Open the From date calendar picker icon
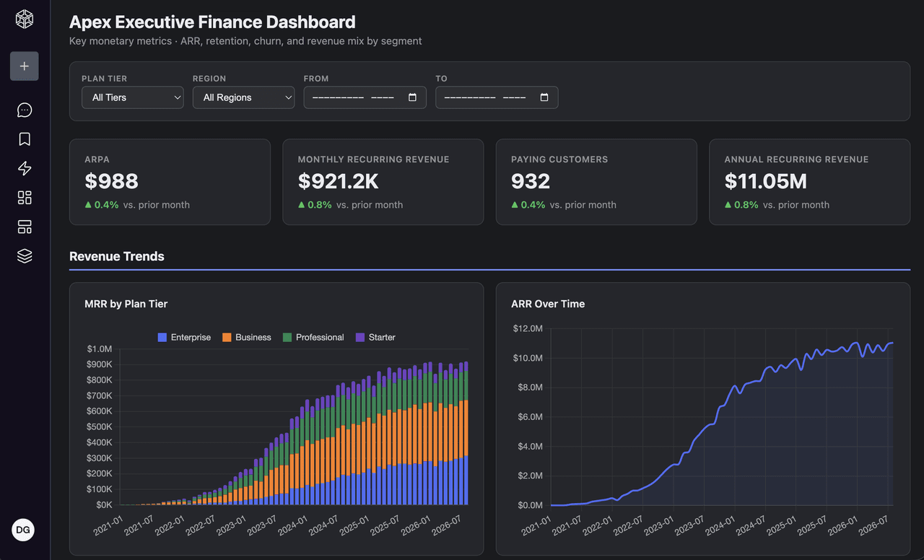The image size is (924, 560). coord(412,97)
